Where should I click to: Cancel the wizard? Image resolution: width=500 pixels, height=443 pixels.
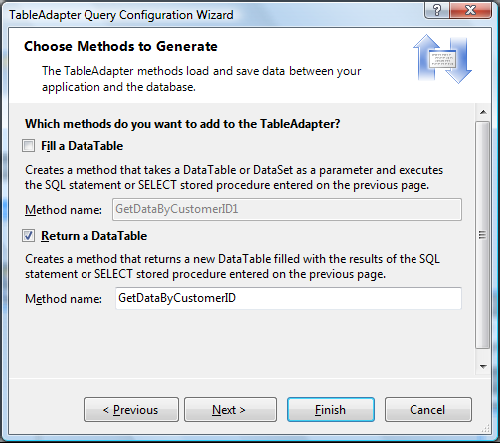pos(428,410)
